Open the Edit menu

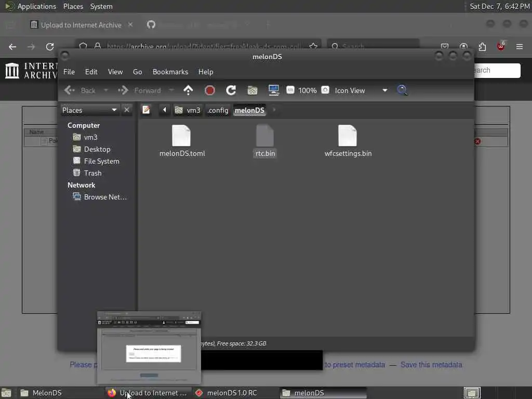pyautogui.click(x=91, y=72)
